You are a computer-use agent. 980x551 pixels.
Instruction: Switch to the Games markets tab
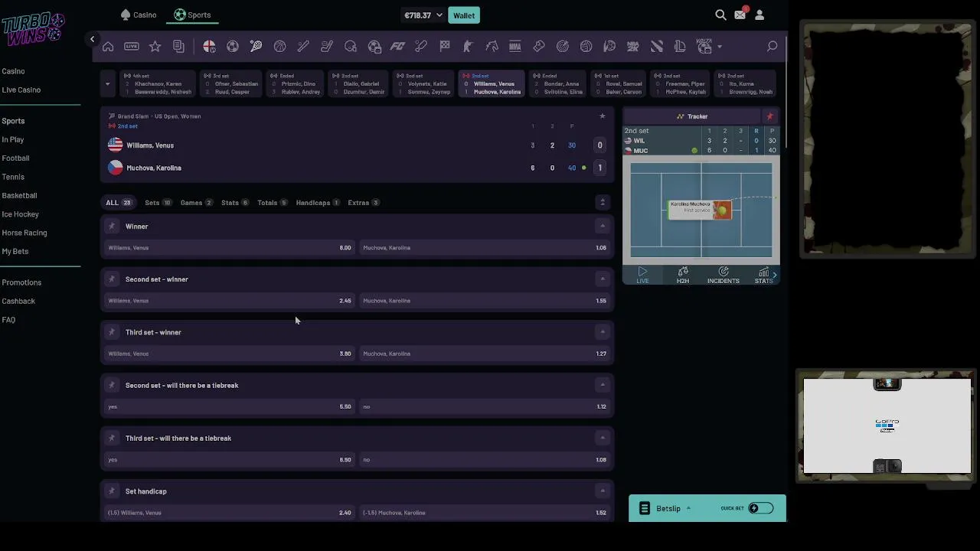pyautogui.click(x=196, y=203)
